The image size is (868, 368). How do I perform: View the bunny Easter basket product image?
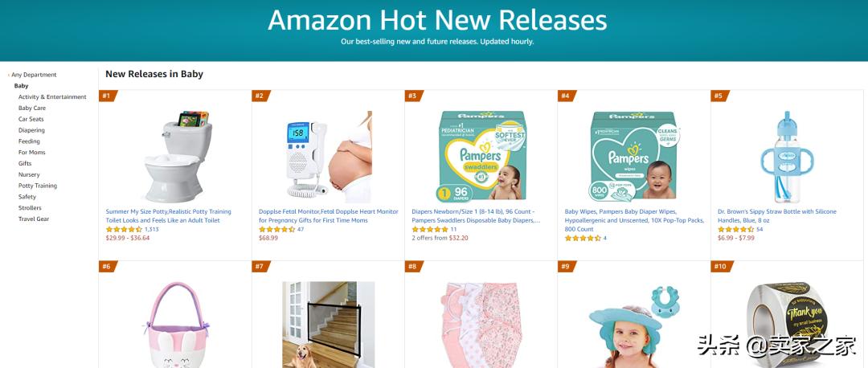[176, 325]
